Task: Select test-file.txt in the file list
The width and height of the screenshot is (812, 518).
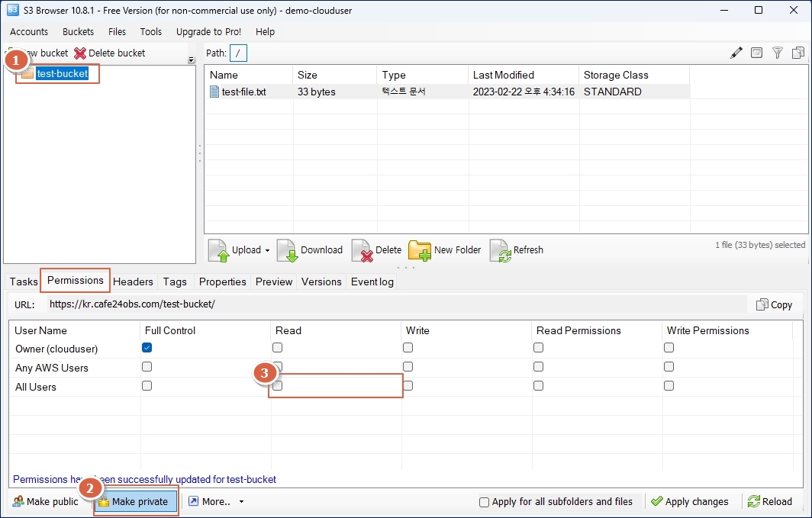Action: click(x=243, y=92)
